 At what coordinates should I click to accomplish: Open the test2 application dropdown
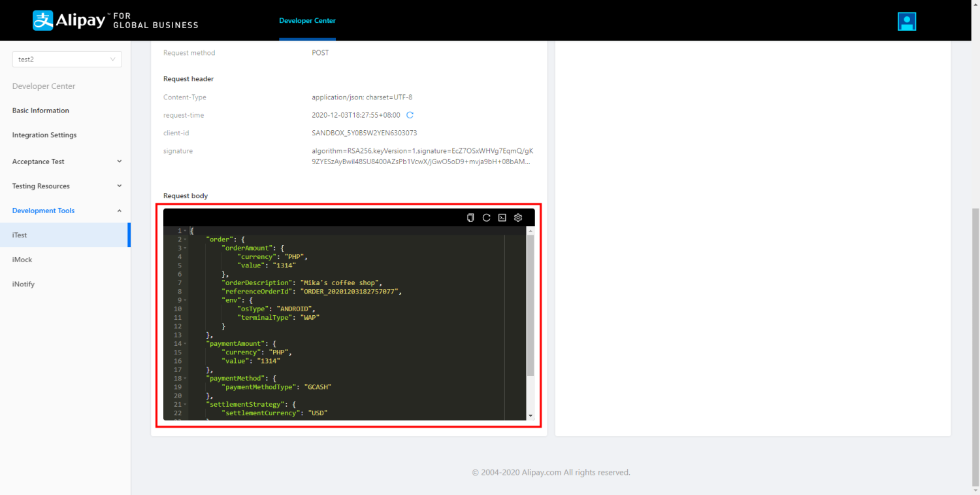coord(67,59)
